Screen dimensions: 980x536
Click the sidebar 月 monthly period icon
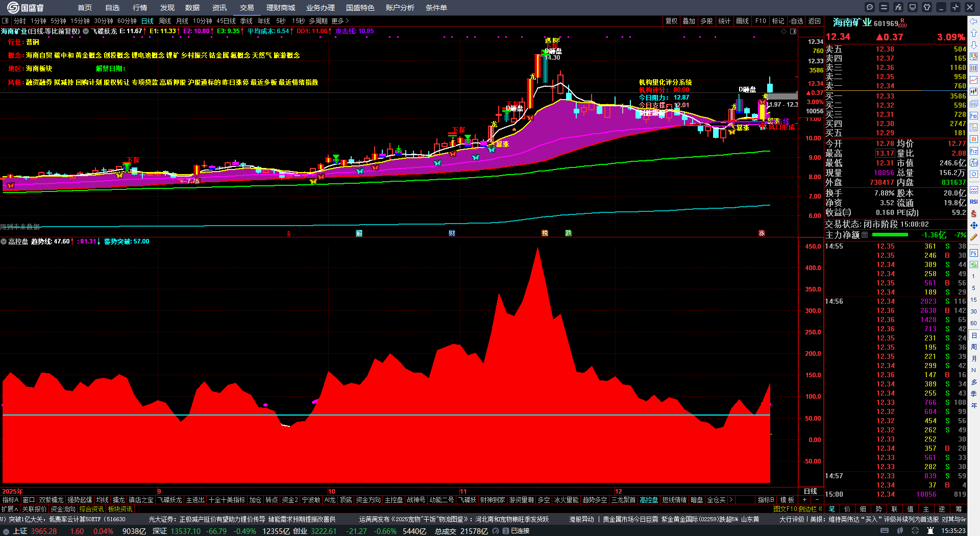974,359
